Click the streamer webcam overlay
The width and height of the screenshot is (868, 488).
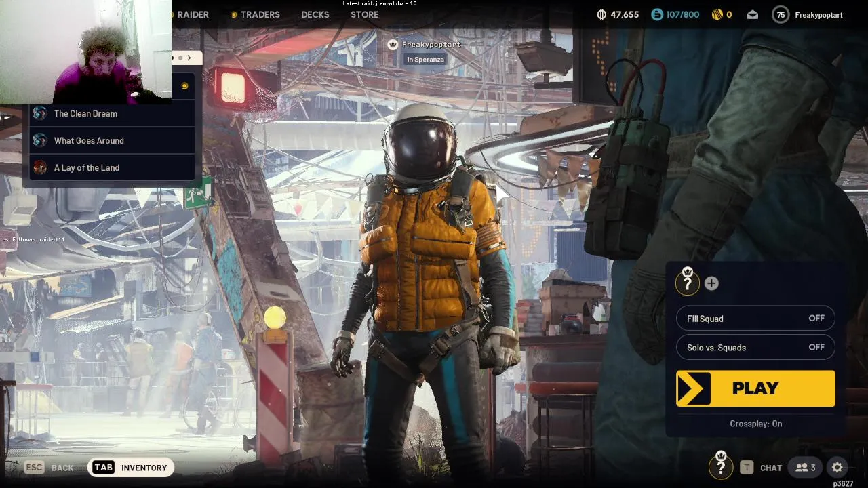[85, 52]
